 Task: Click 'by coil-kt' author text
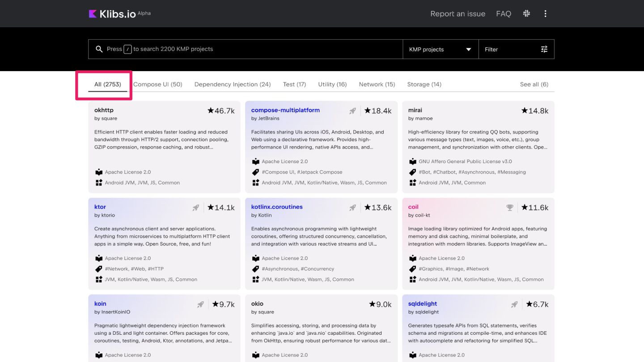pos(420,215)
